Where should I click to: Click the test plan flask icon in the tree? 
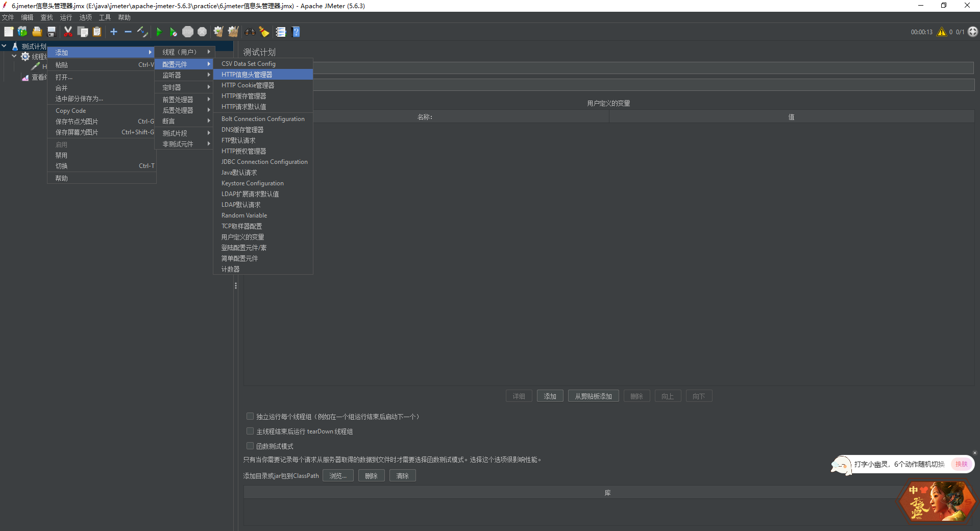click(15, 46)
